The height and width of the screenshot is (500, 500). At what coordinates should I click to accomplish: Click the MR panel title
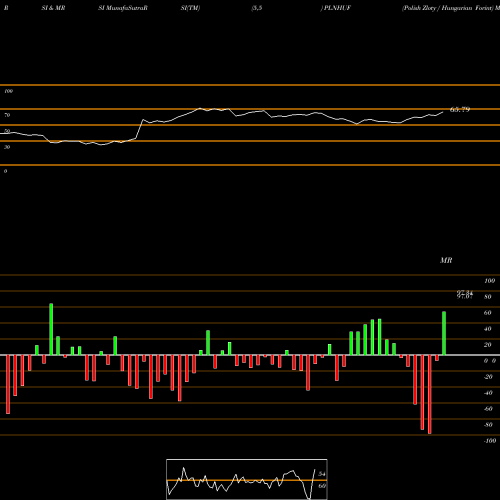coord(446,260)
